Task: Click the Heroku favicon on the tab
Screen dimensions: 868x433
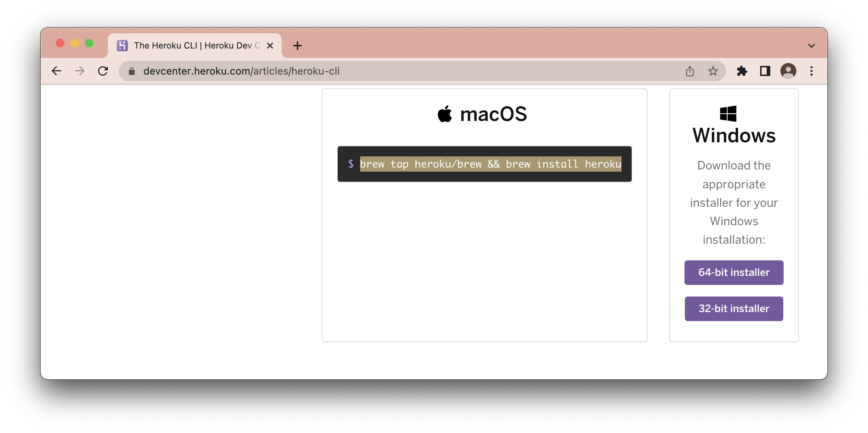Action: click(x=122, y=46)
